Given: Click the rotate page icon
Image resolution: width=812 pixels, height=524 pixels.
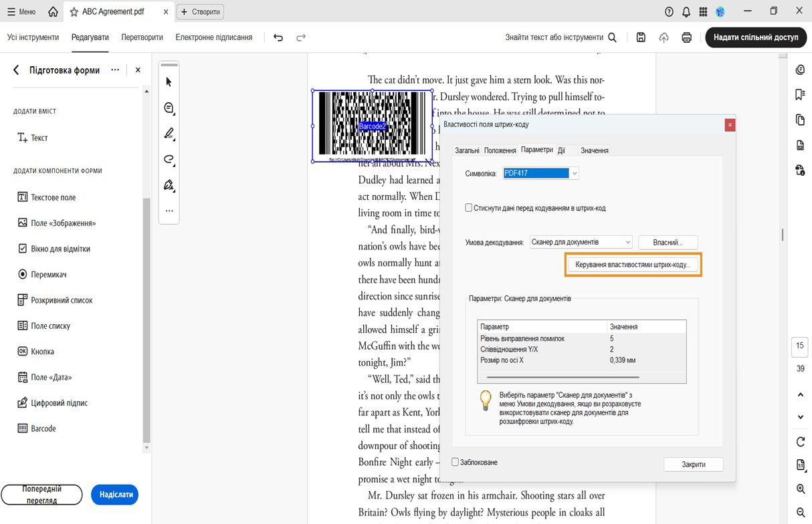Looking at the screenshot, I should [801, 442].
